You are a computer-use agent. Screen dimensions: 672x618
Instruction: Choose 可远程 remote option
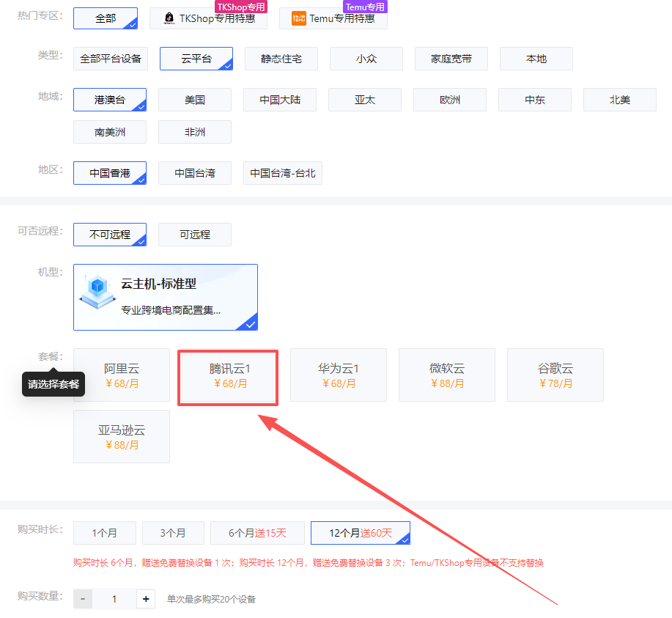[195, 235]
